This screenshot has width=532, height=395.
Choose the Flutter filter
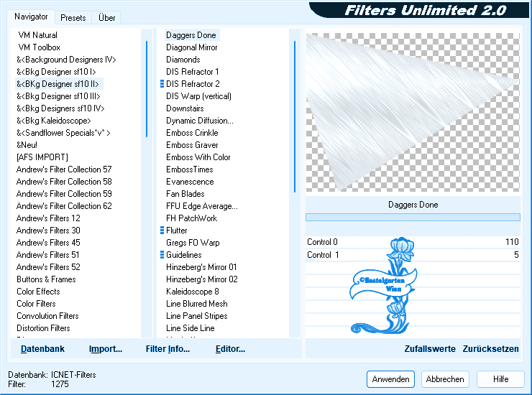[176, 231]
